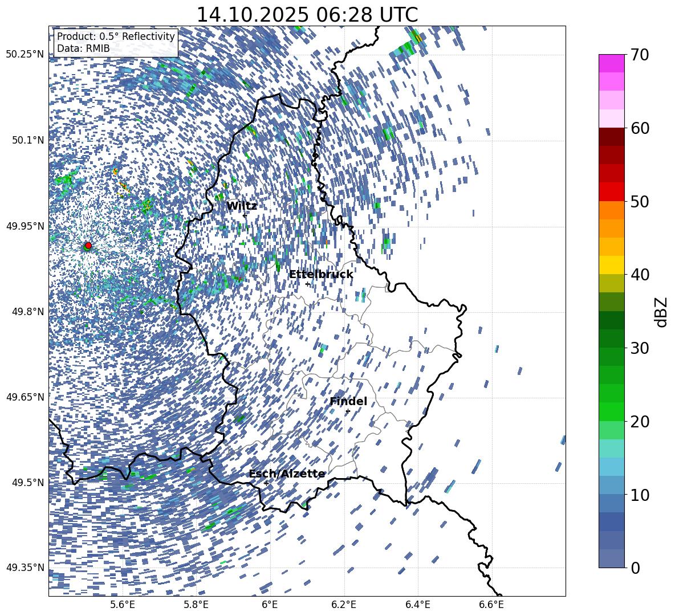This screenshot has height=616, width=675.
Task: Click the colorbar tick label 30
Action: tap(640, 348)
